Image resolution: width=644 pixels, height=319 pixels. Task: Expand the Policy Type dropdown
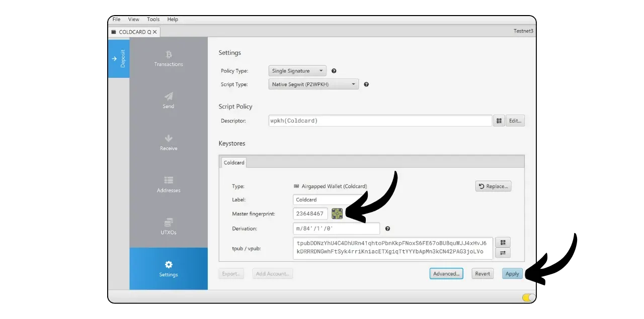tap(297, 71)
